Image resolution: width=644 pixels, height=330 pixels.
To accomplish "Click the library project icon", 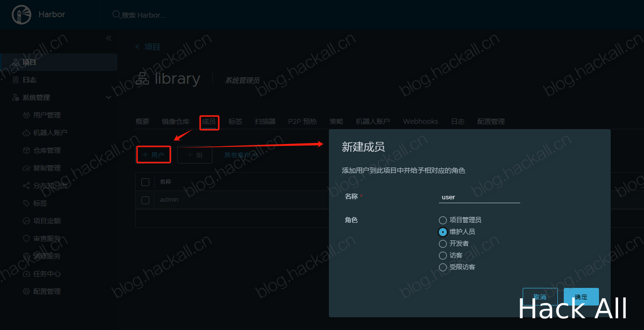I will (142, 79).
